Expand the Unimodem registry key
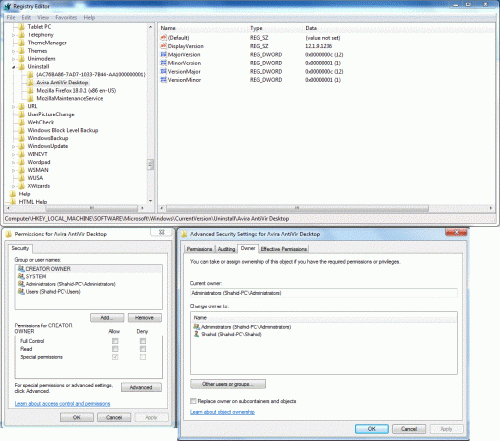 (14, 59)
